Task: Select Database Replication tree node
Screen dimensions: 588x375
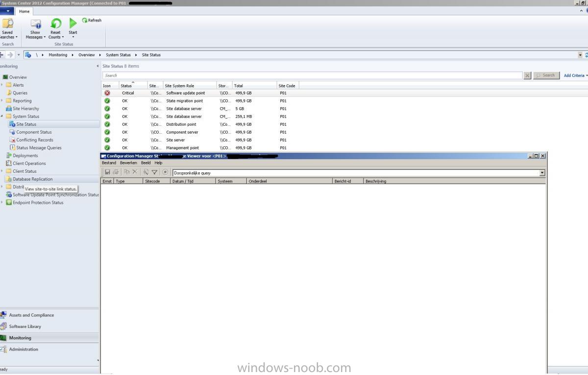Action: coord(32,179)
